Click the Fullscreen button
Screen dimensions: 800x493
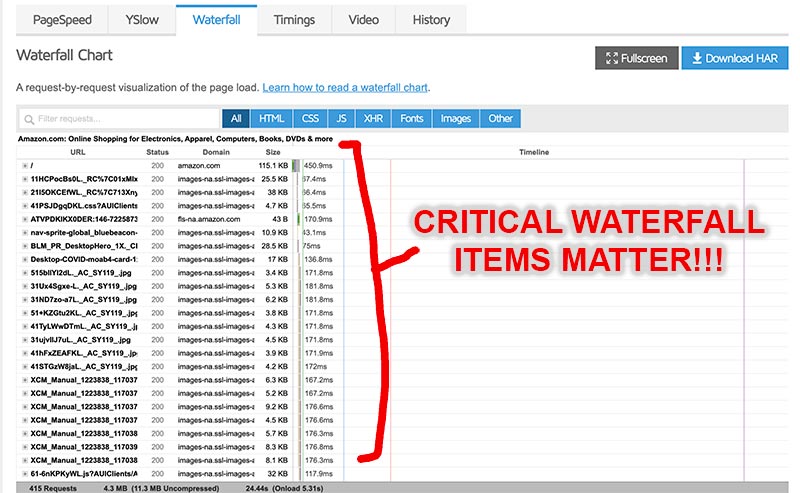[x=636, y=58]
